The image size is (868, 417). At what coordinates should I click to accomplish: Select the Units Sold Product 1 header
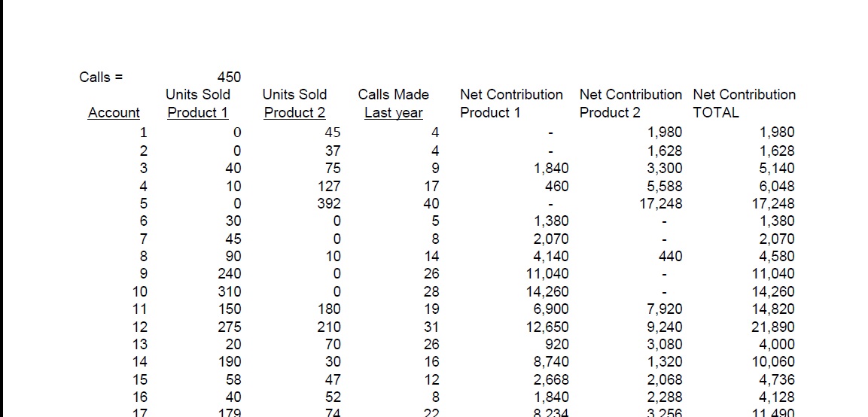pos(197,104)
